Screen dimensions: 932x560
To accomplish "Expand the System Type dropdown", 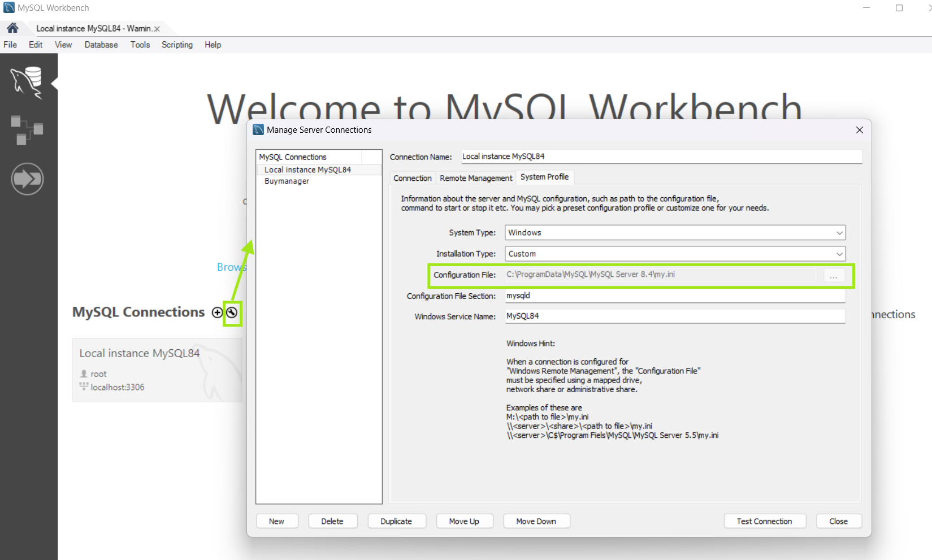I will pyautogui.click(x=839, y=233).
